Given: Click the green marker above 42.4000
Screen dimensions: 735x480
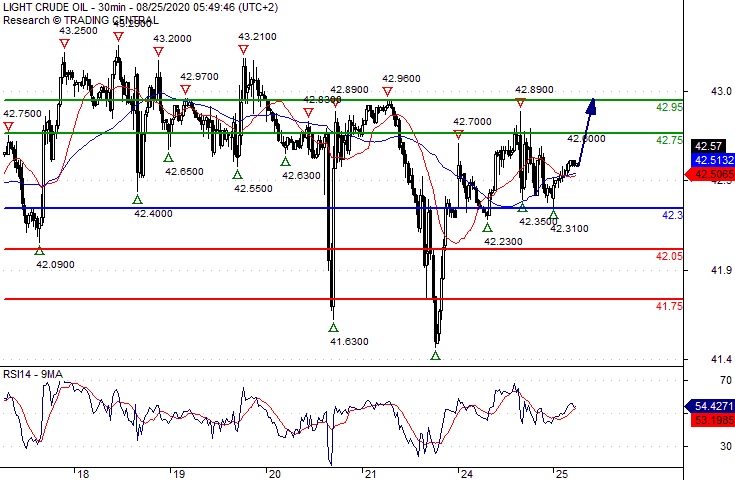Looking at the screenshot, I should point(137,200).
